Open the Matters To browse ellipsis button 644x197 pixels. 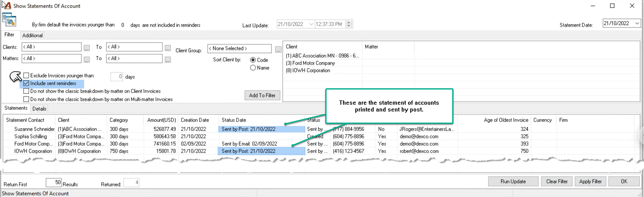click(x=168, y=59)
